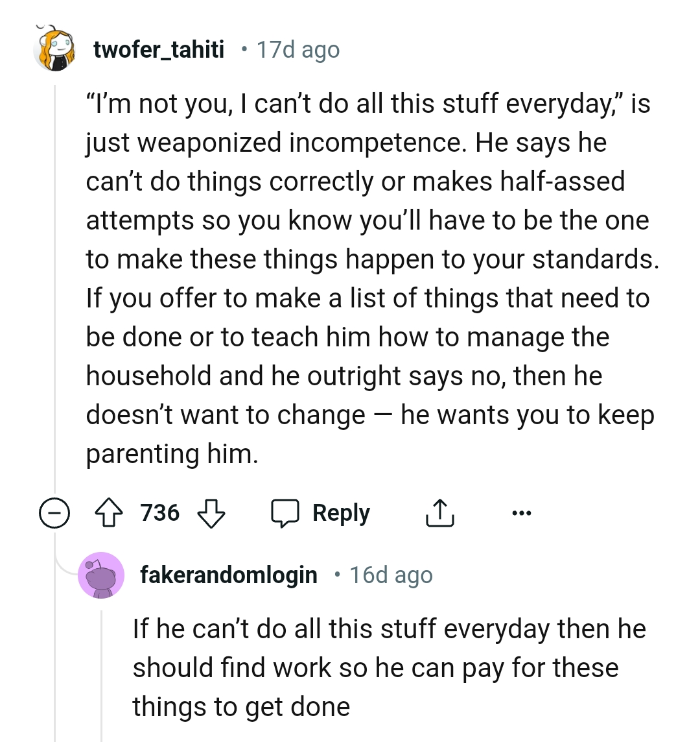Viewport: 700px width, 742px height.
Task: Click the Reply label text
Action: (x=340, y=512)
